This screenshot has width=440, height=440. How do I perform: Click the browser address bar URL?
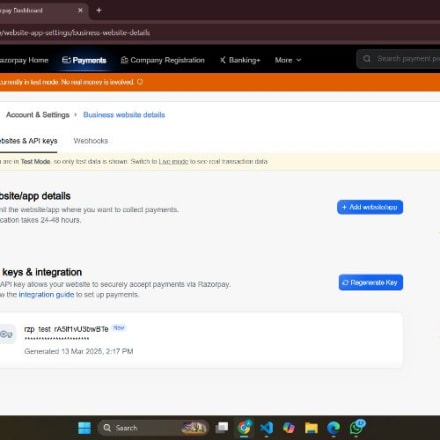pyautogui.click(x=75, y=33)
